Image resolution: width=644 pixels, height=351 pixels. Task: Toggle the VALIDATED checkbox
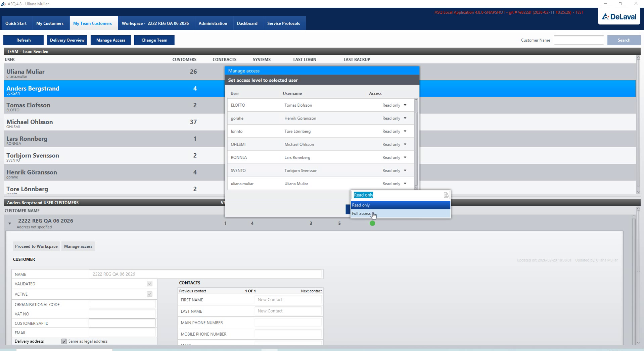pyautogui.click(x=149, y=284)
